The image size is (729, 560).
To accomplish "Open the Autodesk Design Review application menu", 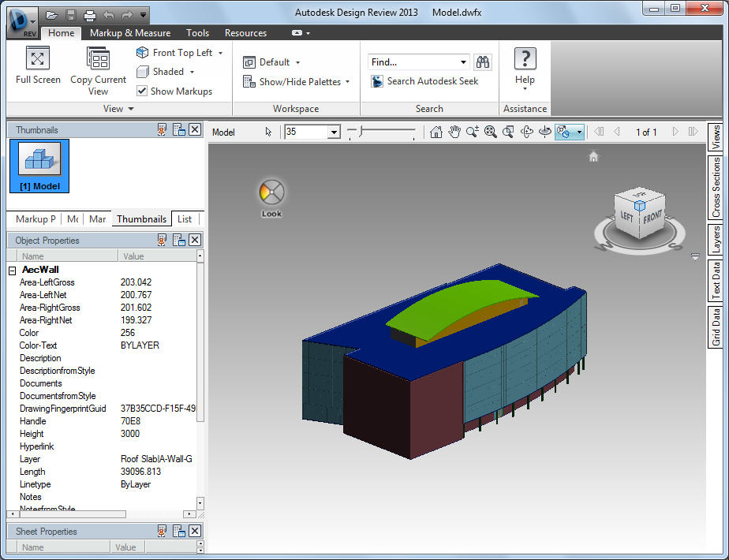I will point(21,22).
